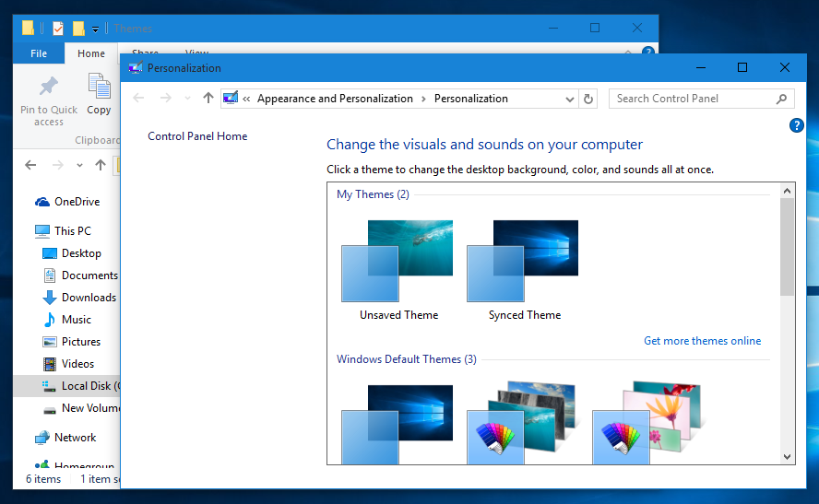Select the Windows default theme thumbnail
The height and width of the screenshot is (504, 819).
tap(397, 424)
